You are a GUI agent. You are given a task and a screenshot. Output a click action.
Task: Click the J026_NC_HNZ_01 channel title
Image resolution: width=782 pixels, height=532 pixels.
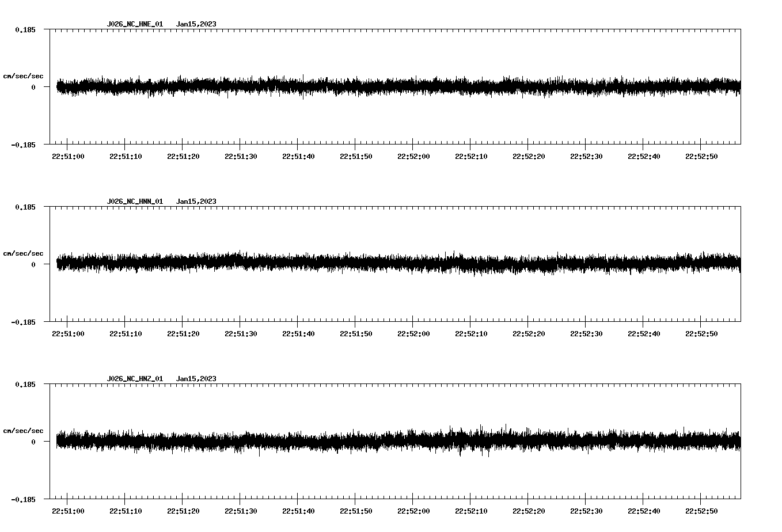click(x=135, y=379)
